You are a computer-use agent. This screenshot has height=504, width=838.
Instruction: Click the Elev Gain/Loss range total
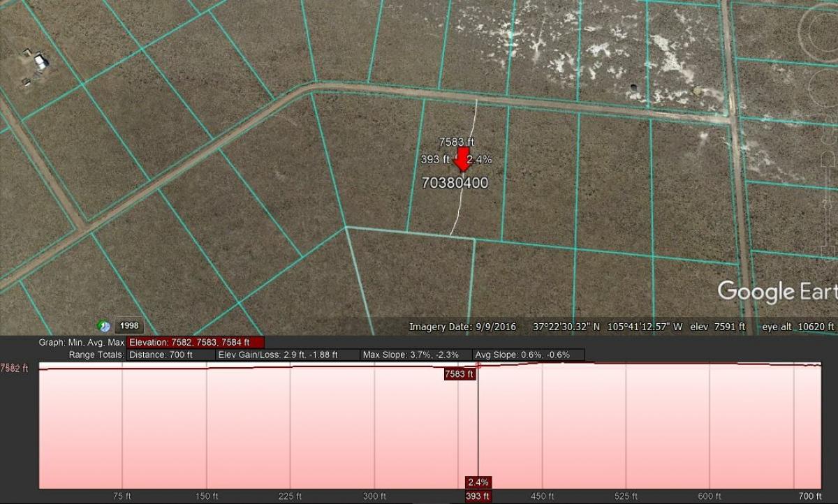coord(287,355)
